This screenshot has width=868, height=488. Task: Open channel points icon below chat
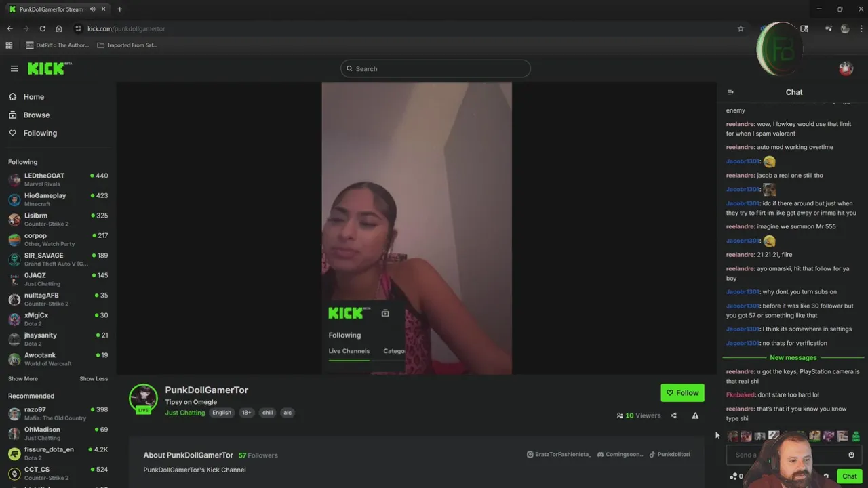[733, 476]
